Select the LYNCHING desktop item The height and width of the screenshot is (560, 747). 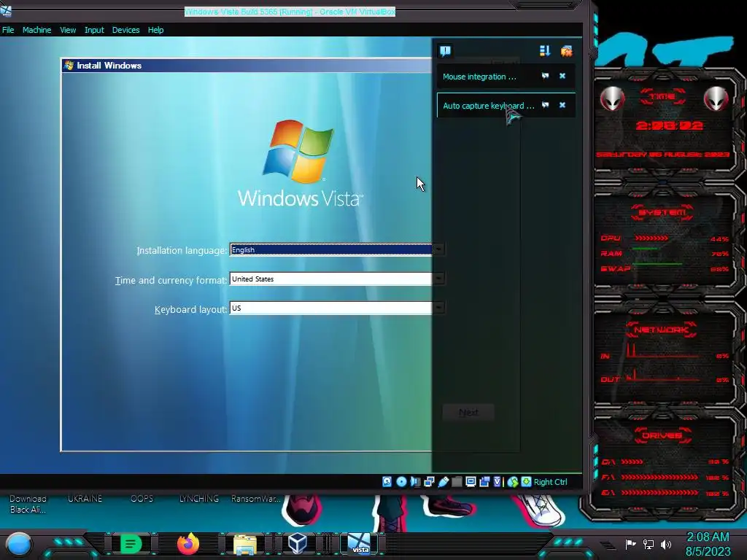(198, 499)
